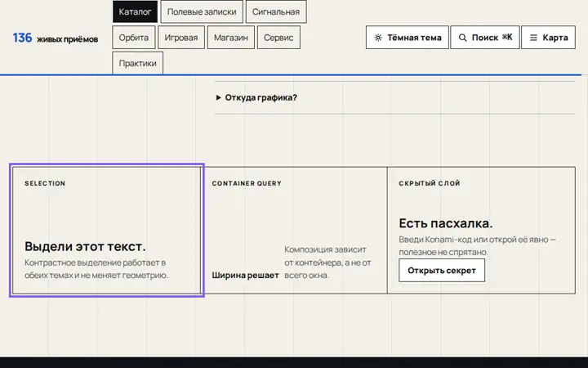Screen dimensions: 588x368
Task: Go to Полевые записки section
Action: pyautogui.click(x=202, y=11)
